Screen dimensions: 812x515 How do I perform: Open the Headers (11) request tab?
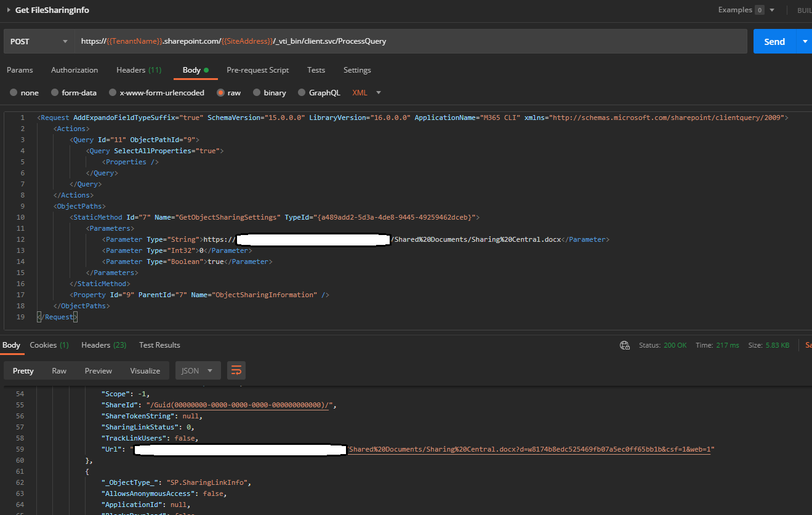click(139, 70)
